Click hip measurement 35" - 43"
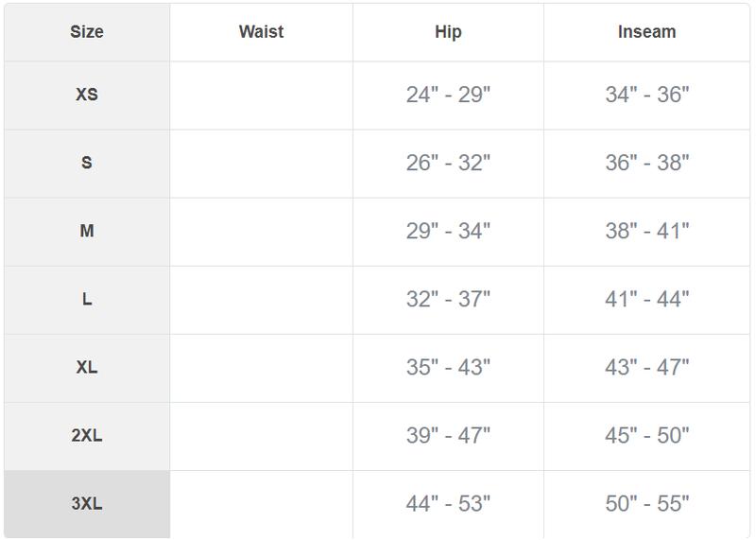Screen dimensions: 756x540 (x=448, y=367)
